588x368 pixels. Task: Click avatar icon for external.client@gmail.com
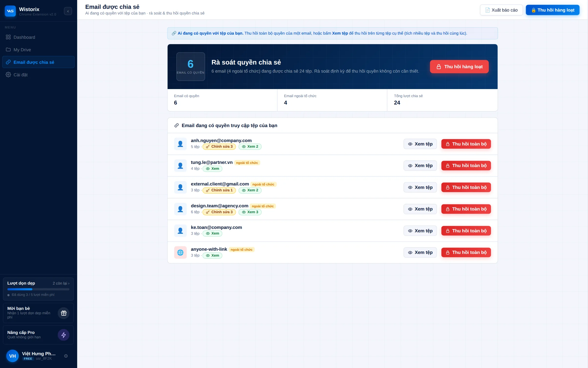point(180,187)
